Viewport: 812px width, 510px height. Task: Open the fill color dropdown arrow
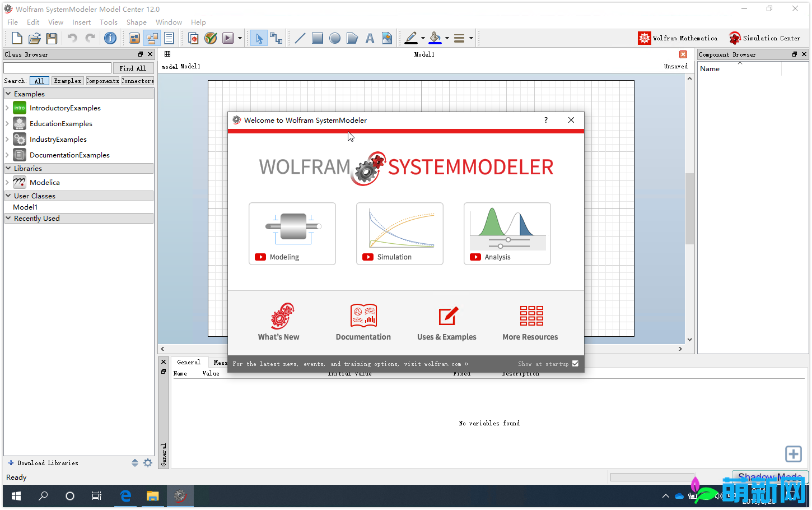coord(446,38)
